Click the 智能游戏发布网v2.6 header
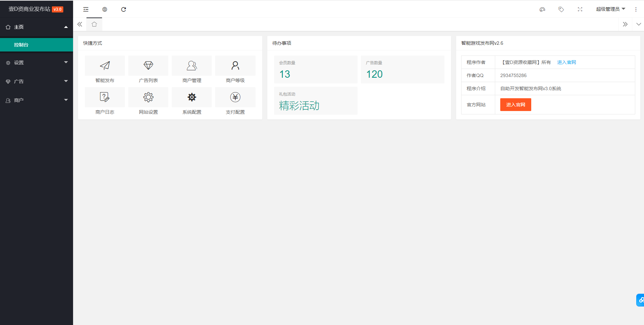Image resolution: width=644 pixels, height=325 pixels. click(548, 43)
